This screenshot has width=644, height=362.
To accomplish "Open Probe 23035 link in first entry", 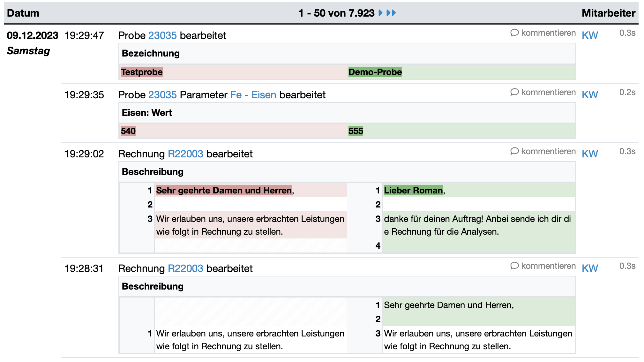I will click(x=162, y=35).
